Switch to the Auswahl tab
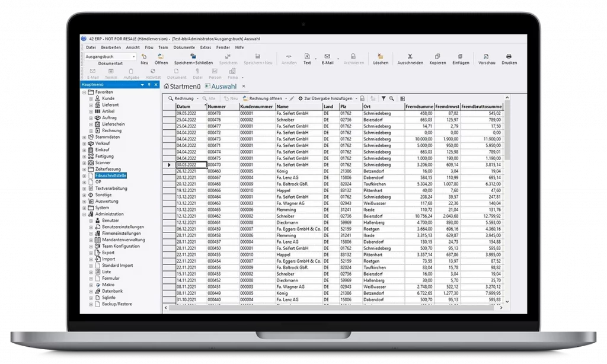This screenshot has height=364, width=607. (221, 87)
